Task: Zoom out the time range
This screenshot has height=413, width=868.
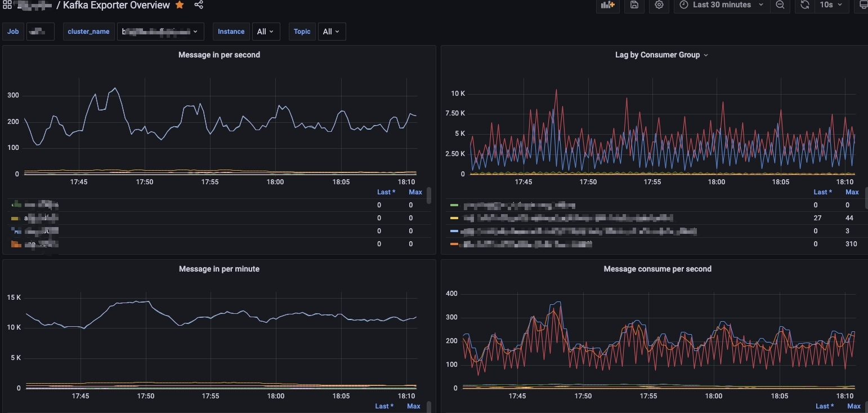Action: tap(780, 5)
